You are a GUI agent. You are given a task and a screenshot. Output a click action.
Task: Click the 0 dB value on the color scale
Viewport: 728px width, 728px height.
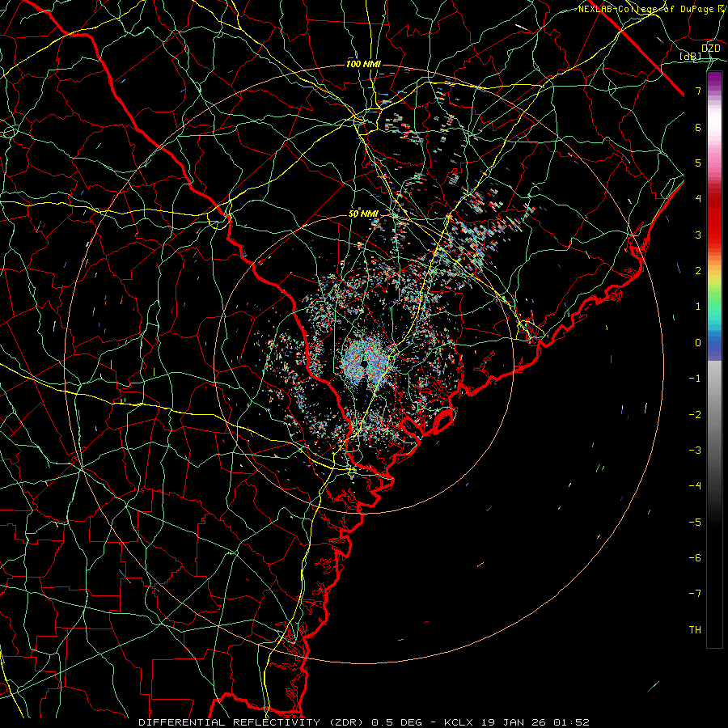point(698,343)
